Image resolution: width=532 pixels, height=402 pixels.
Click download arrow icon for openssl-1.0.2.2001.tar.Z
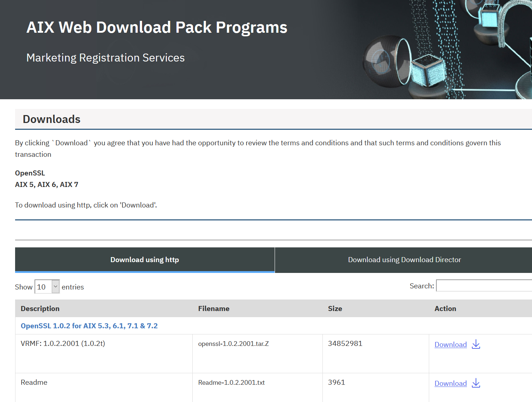476,344
